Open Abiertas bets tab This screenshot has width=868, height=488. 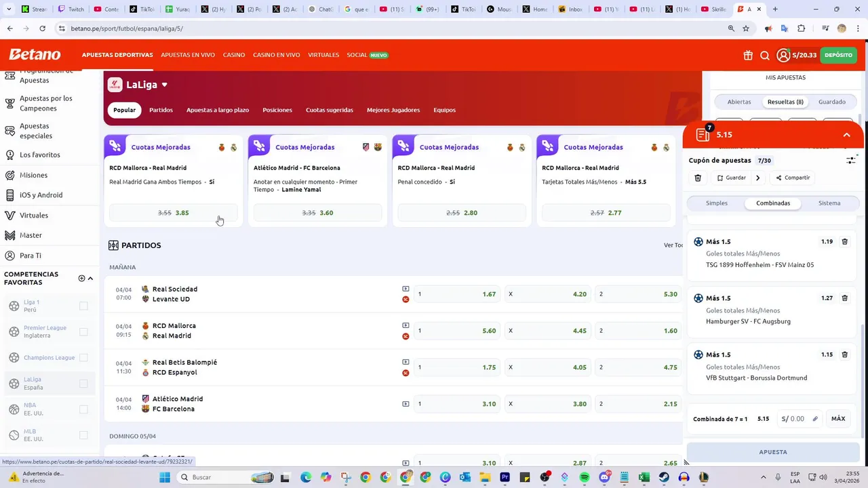(739, 102)
